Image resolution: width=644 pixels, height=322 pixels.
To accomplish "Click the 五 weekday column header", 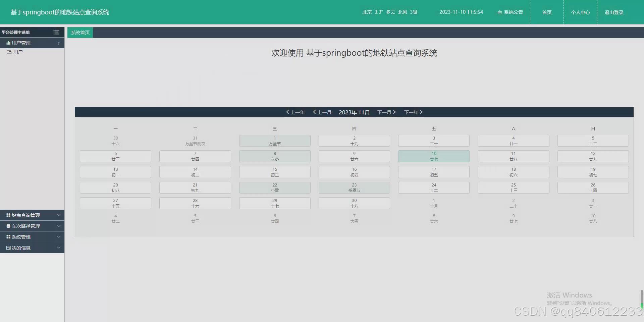I will pos(434,129).
